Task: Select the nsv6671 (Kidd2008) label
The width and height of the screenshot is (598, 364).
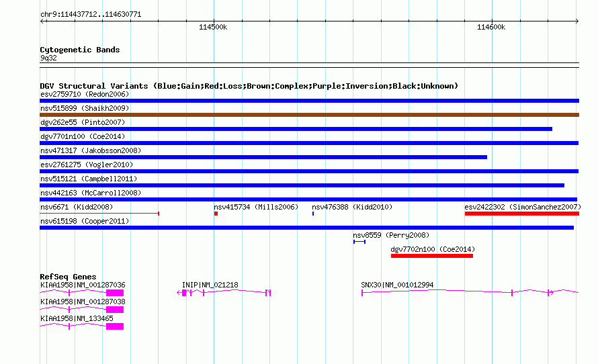Action: pyautogui.click(x=77, y=207)
